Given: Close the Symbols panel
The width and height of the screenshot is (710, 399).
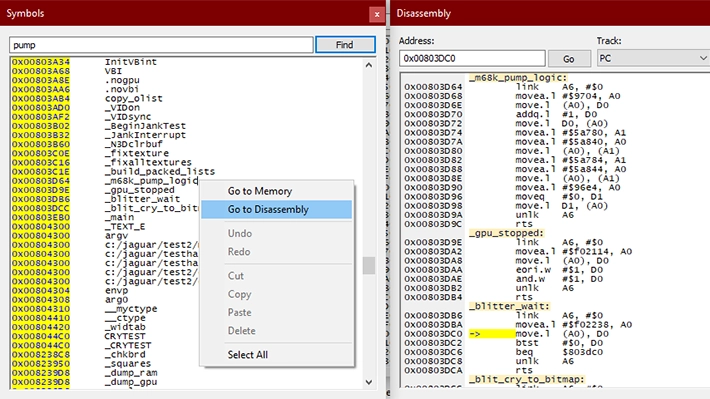Looking at the screenshot, I should 377,14.
